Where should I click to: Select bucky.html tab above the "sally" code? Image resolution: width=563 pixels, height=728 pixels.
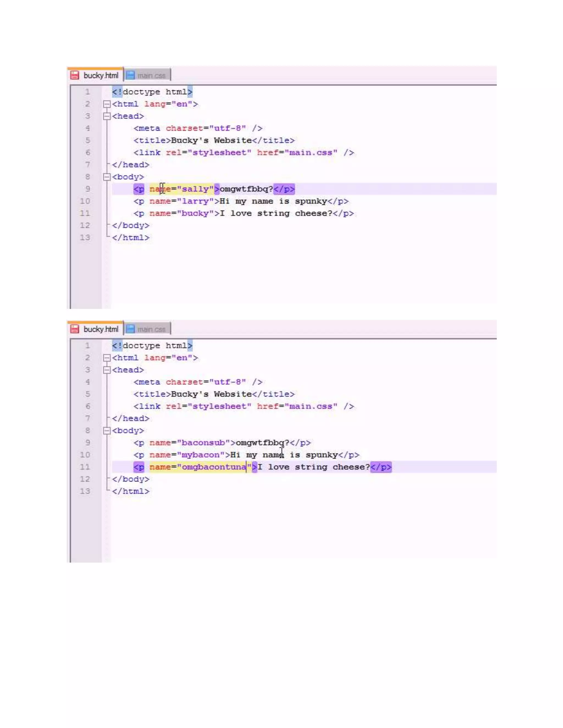click(95, 75)
